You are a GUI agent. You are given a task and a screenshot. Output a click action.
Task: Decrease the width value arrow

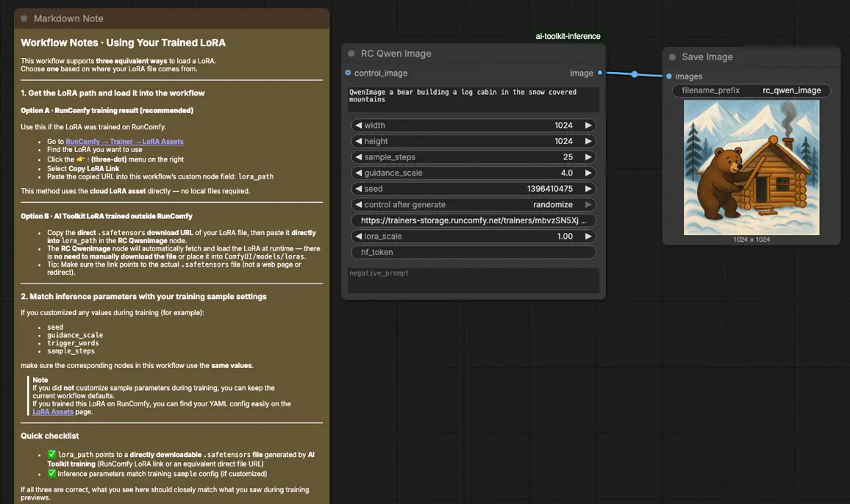358,125
